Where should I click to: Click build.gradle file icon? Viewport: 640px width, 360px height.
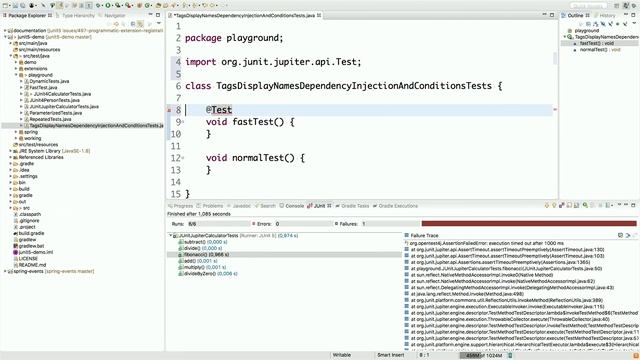click(x=16, y=233)
